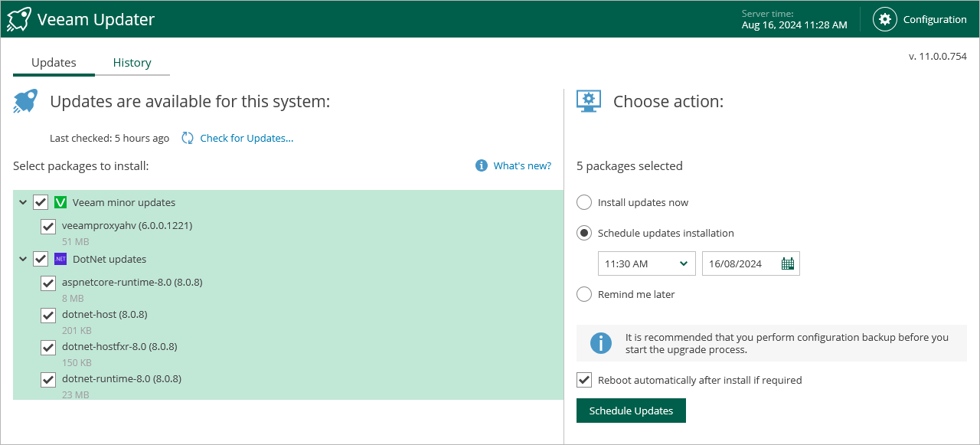Click the green Veeam minor updates icon
980x445 pixels.
click(60, 202)
